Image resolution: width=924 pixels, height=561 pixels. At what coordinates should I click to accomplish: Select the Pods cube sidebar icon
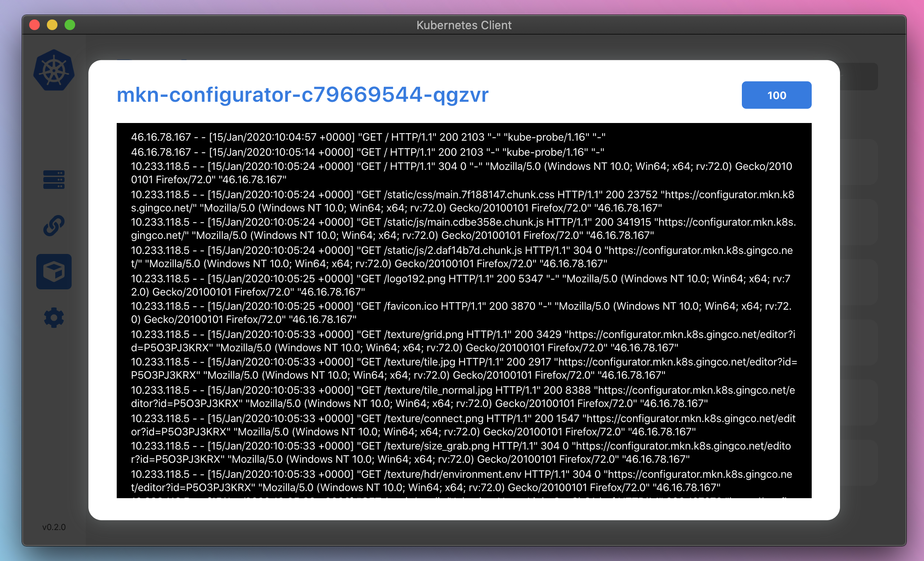click(x=54, y=272)
